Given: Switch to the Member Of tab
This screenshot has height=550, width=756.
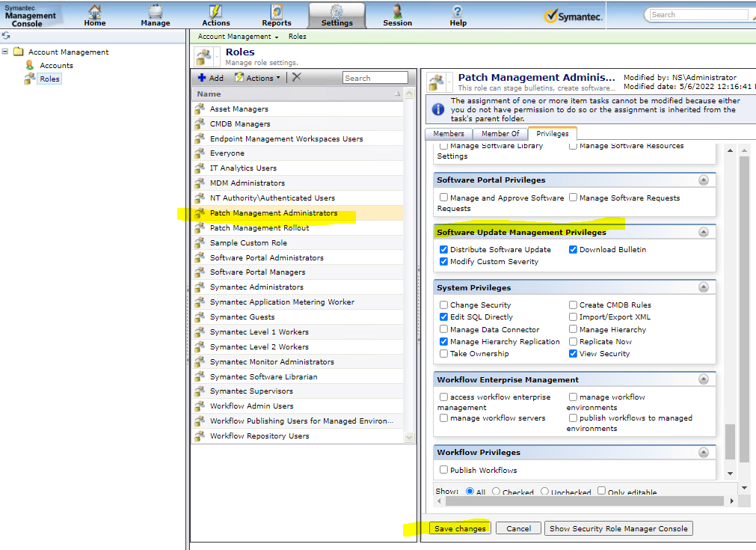Looking at the screenshot, I should (x=500, y=134).
